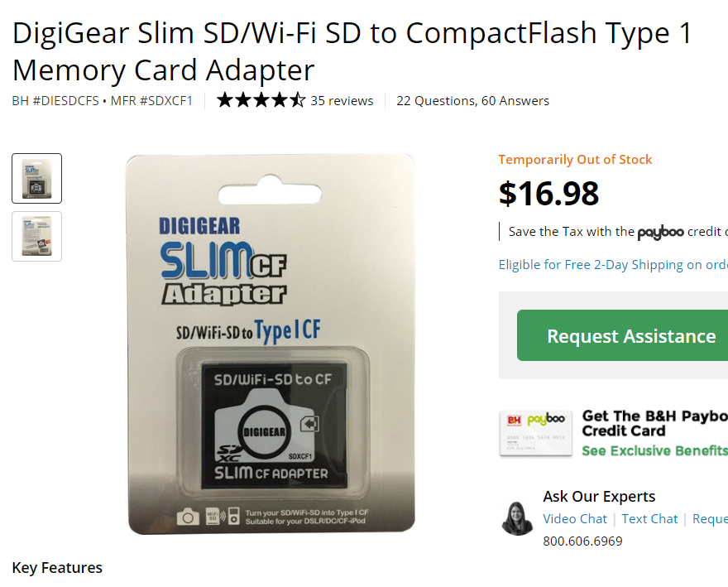Click Get The B&H Payboo Credit Card heading
Screen dimensions: 728x587
pyautogui.click(x=654, y=423)
